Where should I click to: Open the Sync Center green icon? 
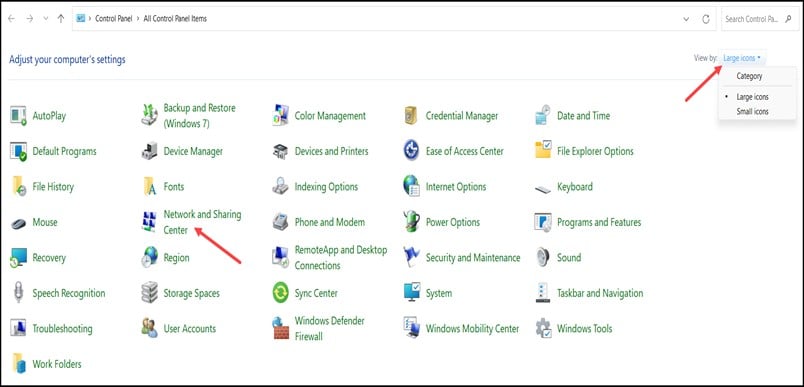click(x=280, y=293)
